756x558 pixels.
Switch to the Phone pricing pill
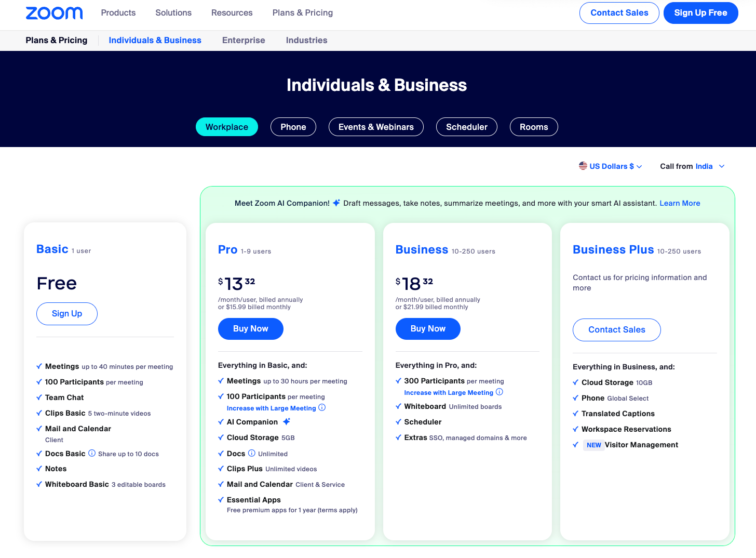(293, 127)
